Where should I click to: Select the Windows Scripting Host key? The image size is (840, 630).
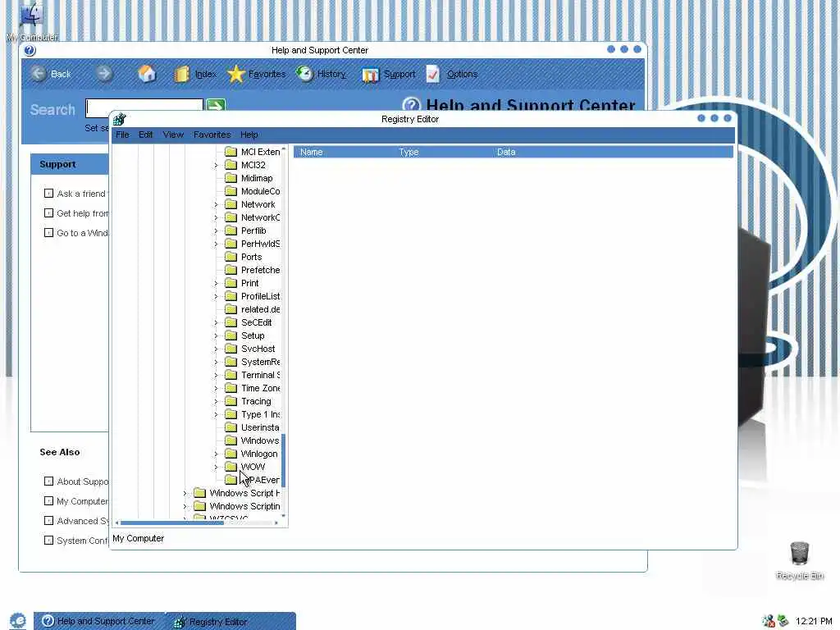point(244,506)
